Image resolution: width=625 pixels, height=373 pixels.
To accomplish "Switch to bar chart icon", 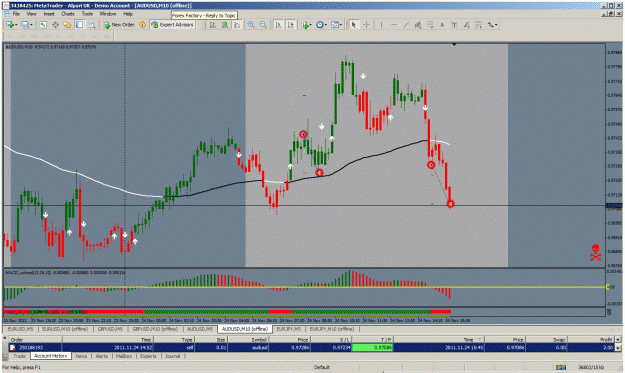I will [x=213, y=25].
